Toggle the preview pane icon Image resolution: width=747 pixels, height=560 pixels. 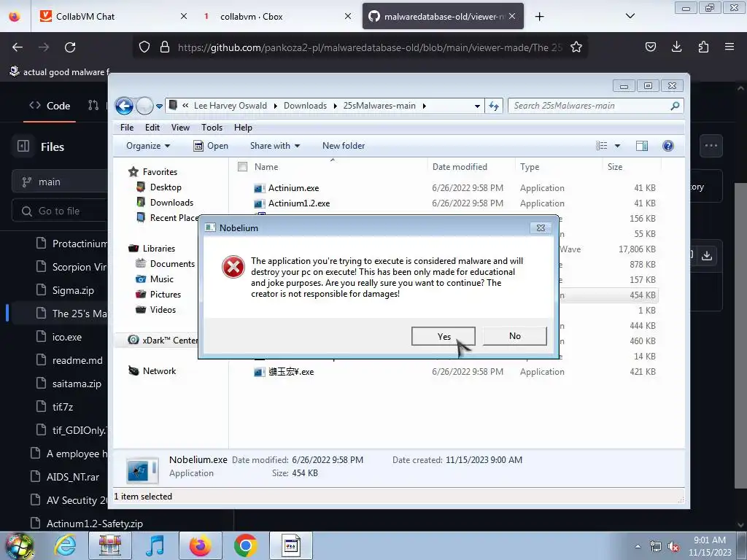coord(642,146)
